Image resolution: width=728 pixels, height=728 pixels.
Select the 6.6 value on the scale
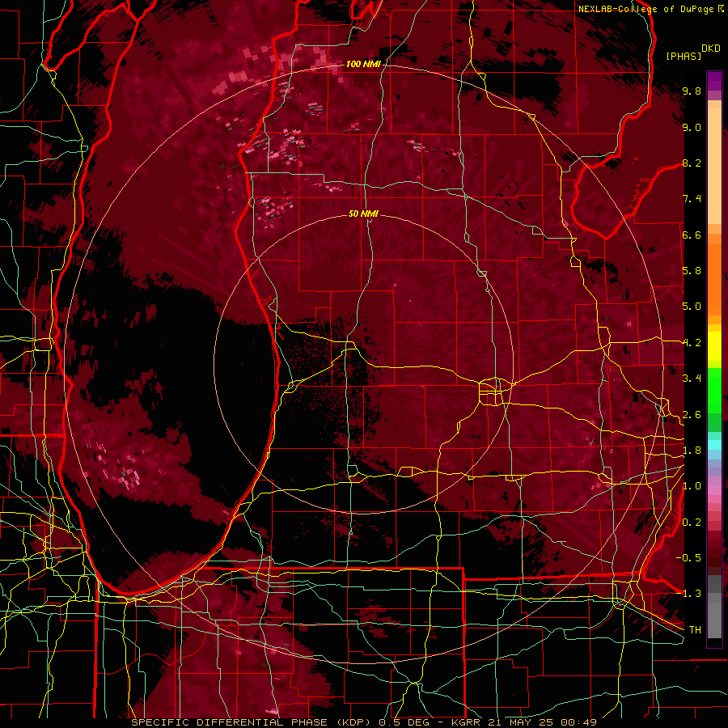click(x=692, y=235)
